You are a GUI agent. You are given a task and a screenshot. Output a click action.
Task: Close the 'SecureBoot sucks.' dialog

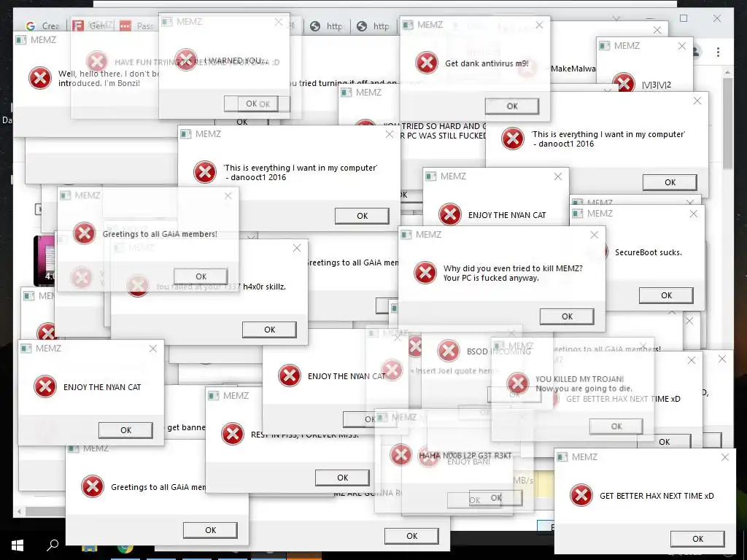tap(694, 214)
